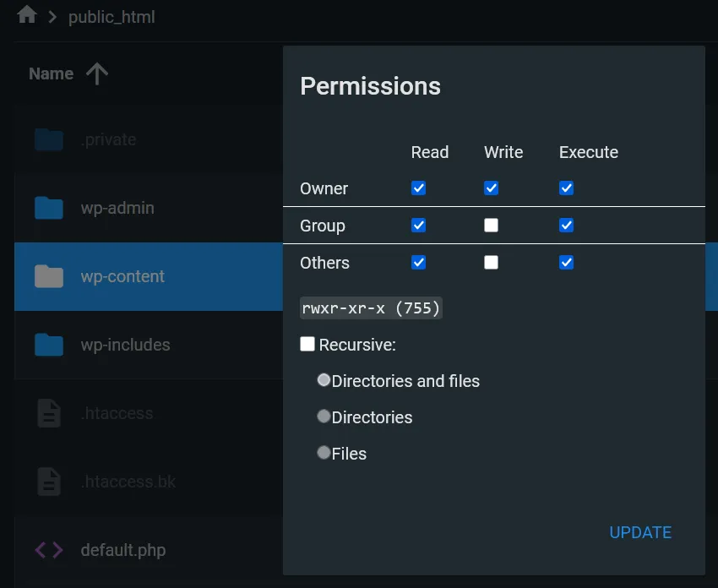The width and height of the screenshot is (718, 588).
Task: Select the Files radio option
Action: pos(324,452)
